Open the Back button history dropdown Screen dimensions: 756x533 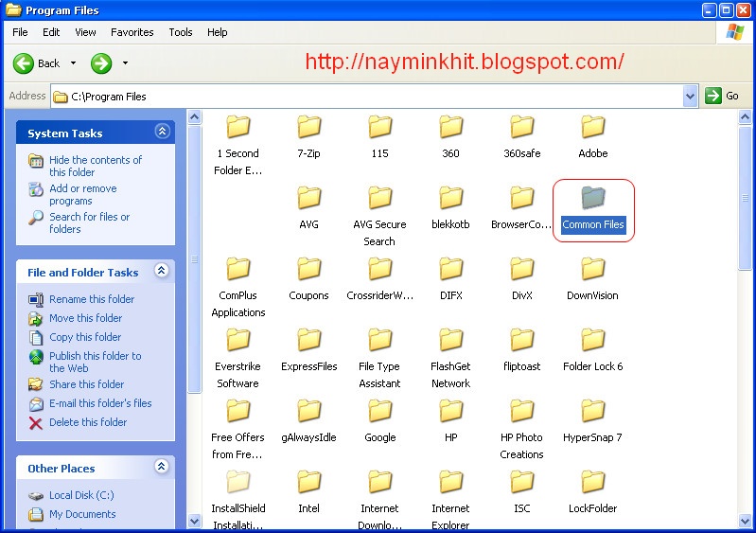coord(73,63)
